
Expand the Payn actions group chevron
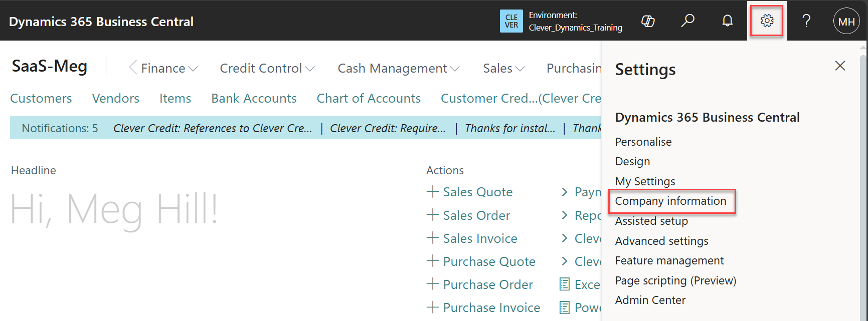565,192
